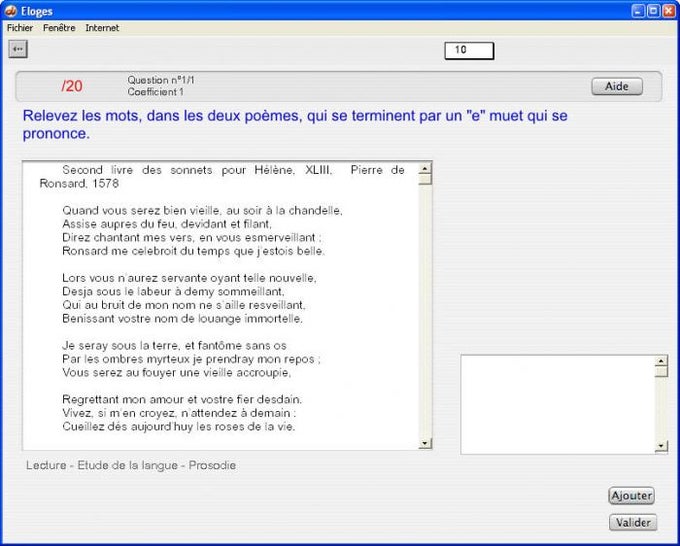Viewport: 680px width, 546px height.
Task: Click the poem panel scroll down arrow
Action: coord(425,443)
